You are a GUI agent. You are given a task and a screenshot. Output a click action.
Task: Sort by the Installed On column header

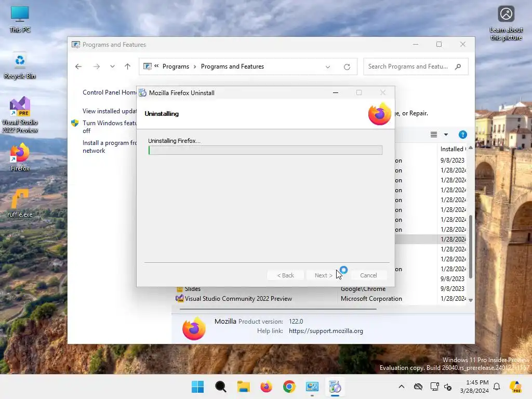point(453,149)
